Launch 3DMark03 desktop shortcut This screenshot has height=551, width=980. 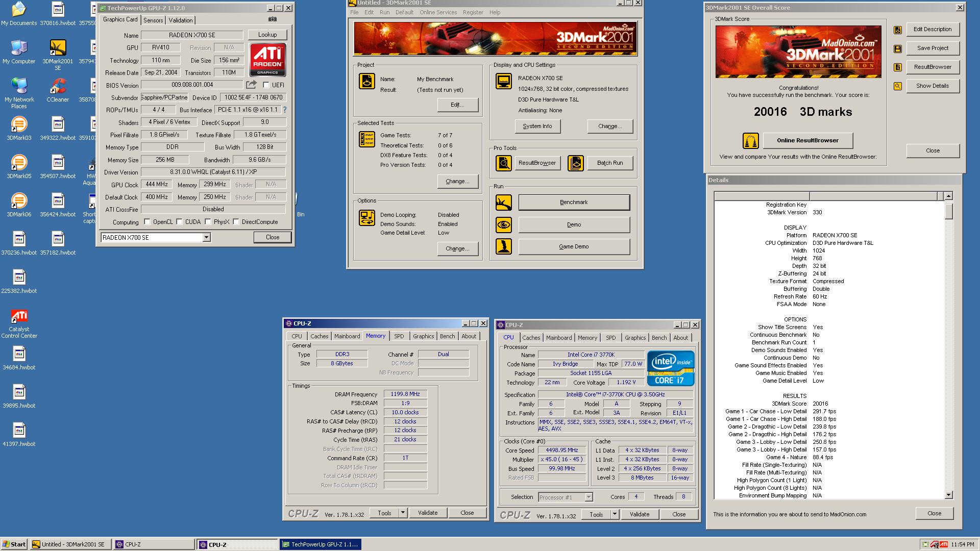tap(19, 129)
